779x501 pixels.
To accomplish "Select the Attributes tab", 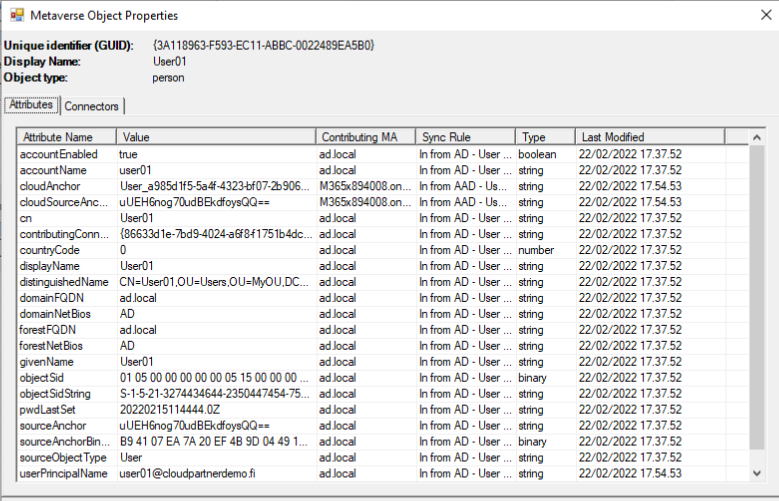I will [x=30, y=105].
